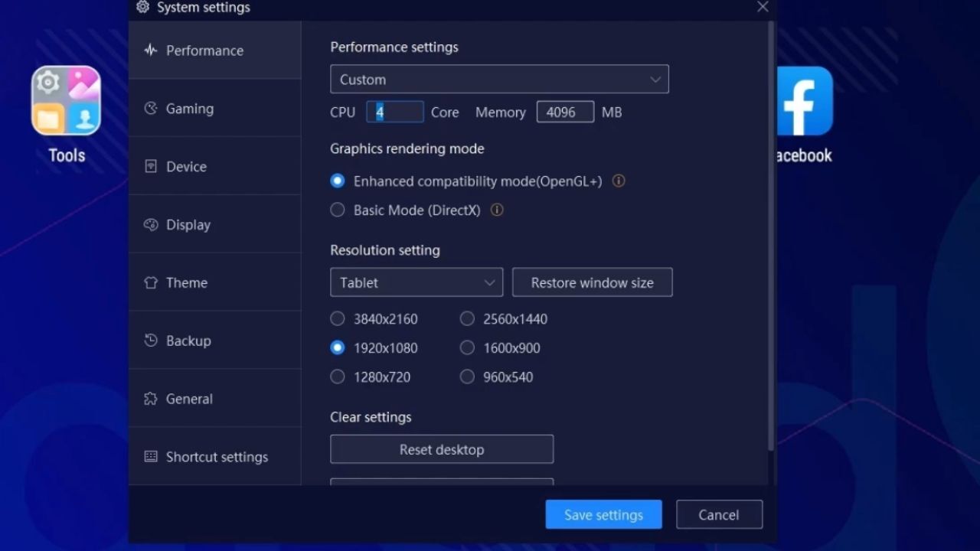Click the settings panel vertical scrollbar
Image resolution: width=980 pixels, height=551 pixels.
click(771, 236)
